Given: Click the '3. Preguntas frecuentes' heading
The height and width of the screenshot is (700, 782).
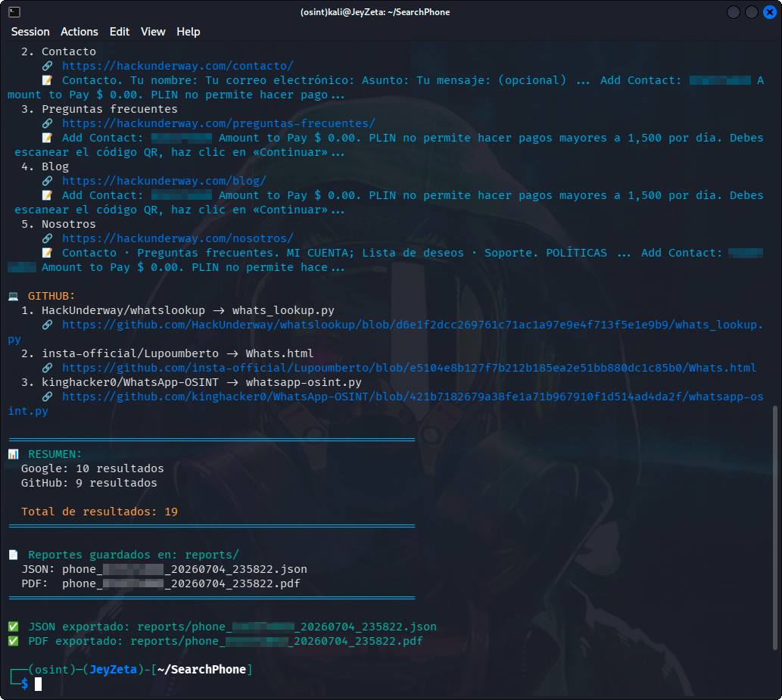Looking at the screenshot, I should click(x=99, y=109).
